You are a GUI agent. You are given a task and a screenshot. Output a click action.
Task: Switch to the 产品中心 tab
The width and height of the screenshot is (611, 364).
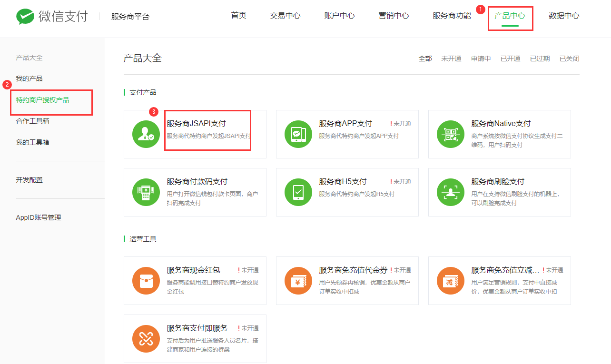pyautogui.click(x=510, y=16)
